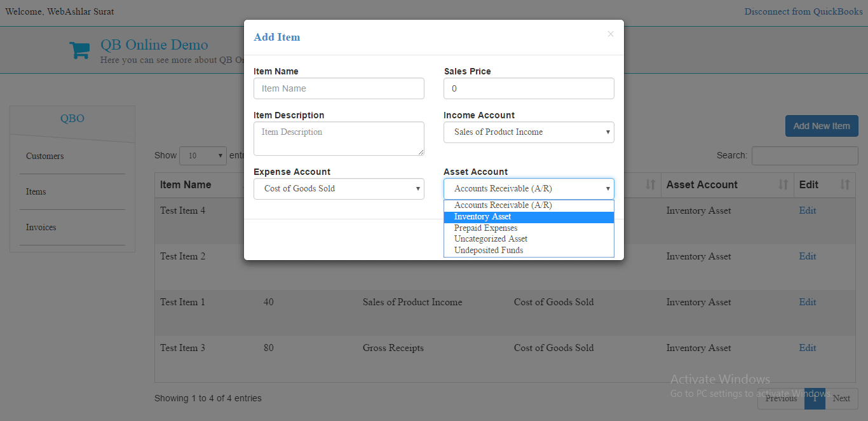The height and width of the screenshot is (421, 868).
Task: Click Sales of Product Income in Test Item 1 row
Action: (412, 302)
